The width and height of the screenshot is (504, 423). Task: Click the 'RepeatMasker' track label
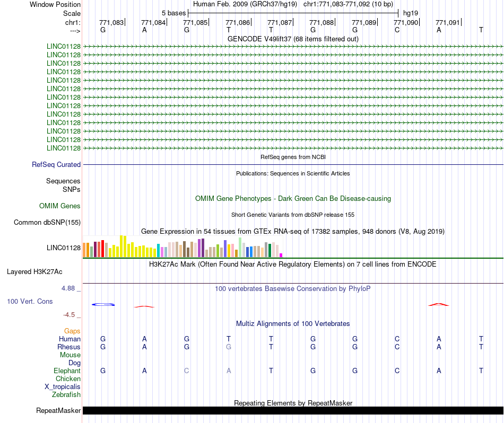pos(58,411)
